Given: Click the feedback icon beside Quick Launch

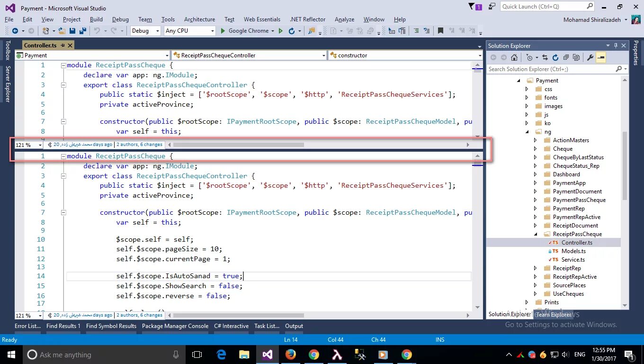Looking at the screenshot, I should click(493, 6).
